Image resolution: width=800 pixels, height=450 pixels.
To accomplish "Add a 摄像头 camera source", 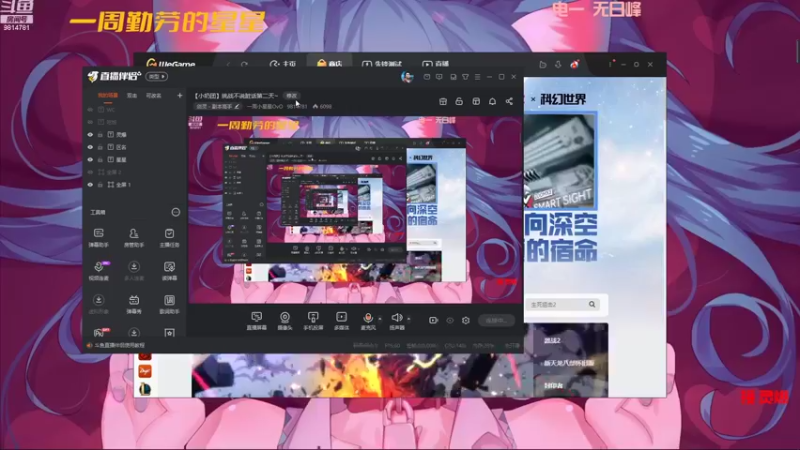I will point(285,321).
